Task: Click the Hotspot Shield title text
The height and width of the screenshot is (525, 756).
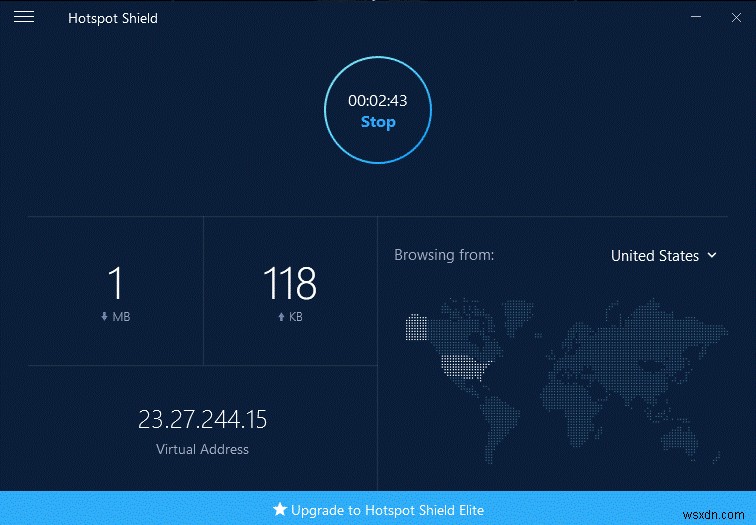Action: (113, 18)
